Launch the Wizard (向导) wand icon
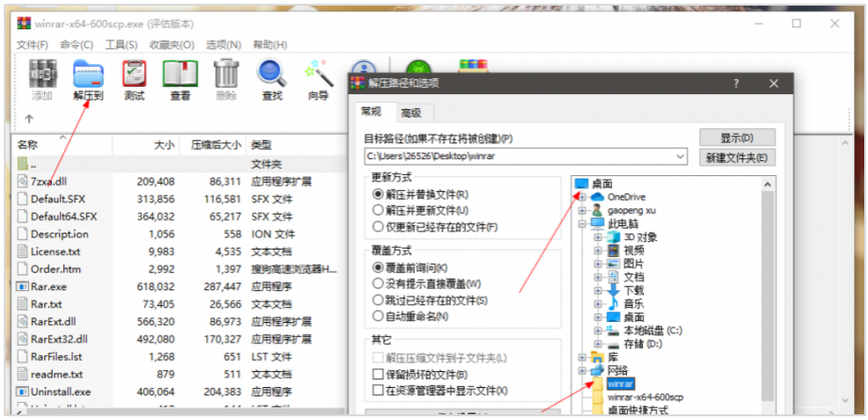The width and height of the screenshot is (868, 420). click(x=318, y=73)
